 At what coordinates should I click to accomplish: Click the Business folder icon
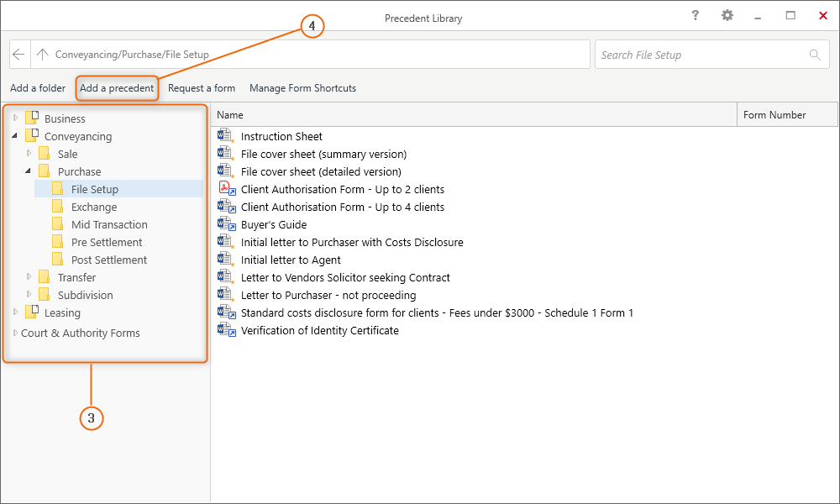pos(32,118)
